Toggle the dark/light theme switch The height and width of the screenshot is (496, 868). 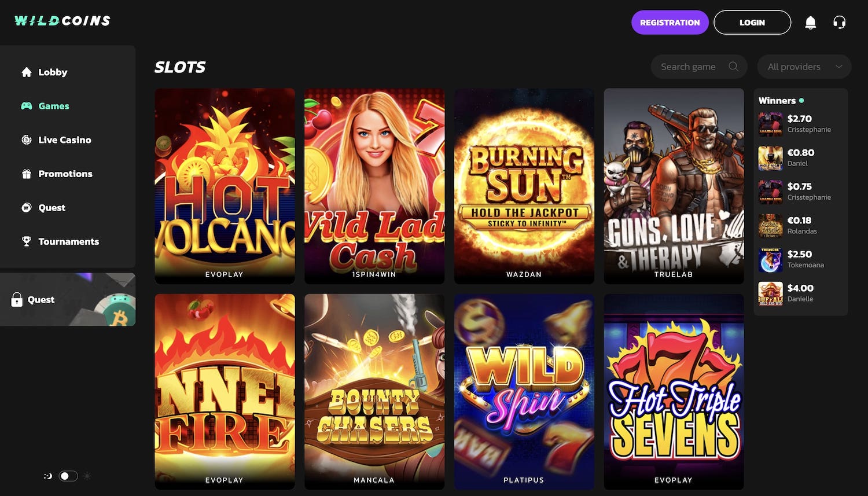(68, 476)
